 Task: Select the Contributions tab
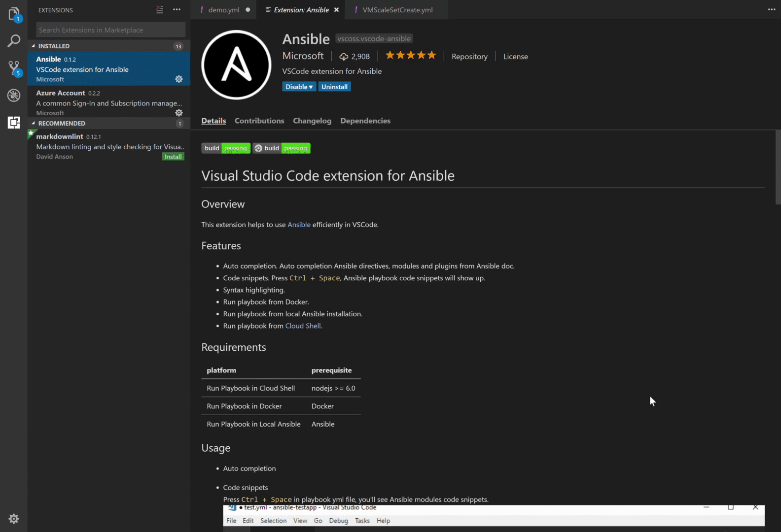(x=259, y=121)
